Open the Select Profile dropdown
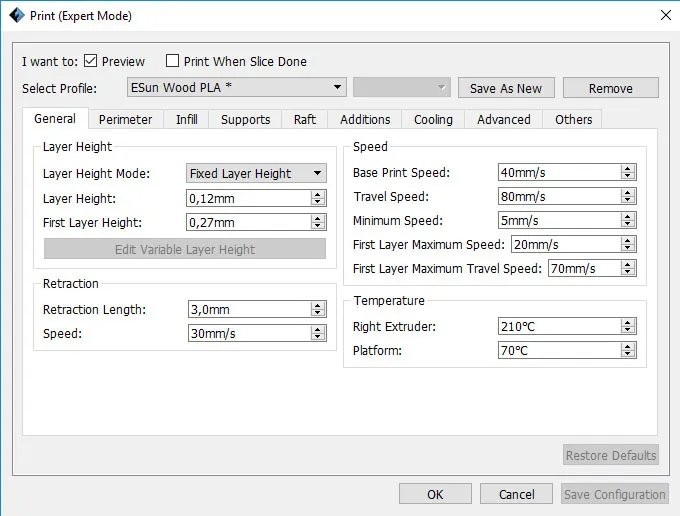This screenshot has width=680, height=516. pos(237,87)
